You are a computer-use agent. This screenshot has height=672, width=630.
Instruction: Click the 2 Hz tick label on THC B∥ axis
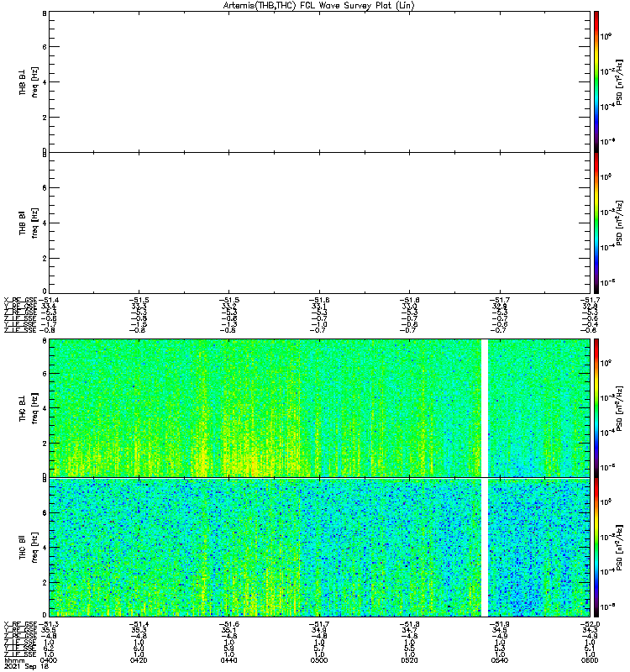(45, 582)
